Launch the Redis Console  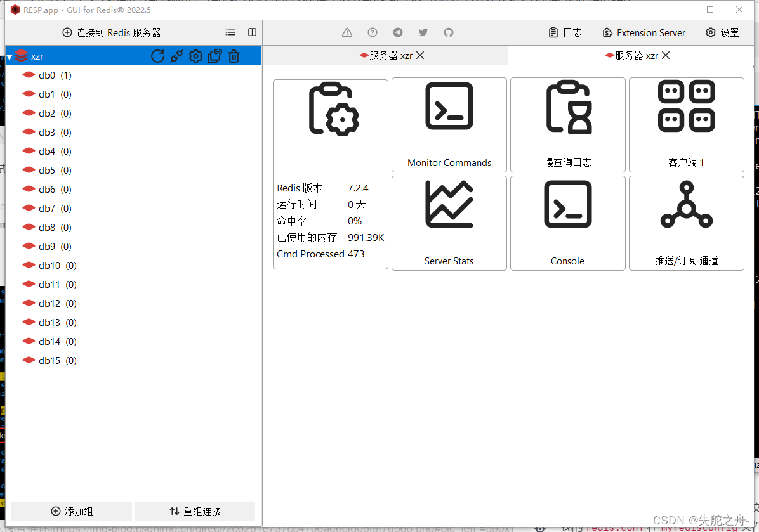pos(567,223)
